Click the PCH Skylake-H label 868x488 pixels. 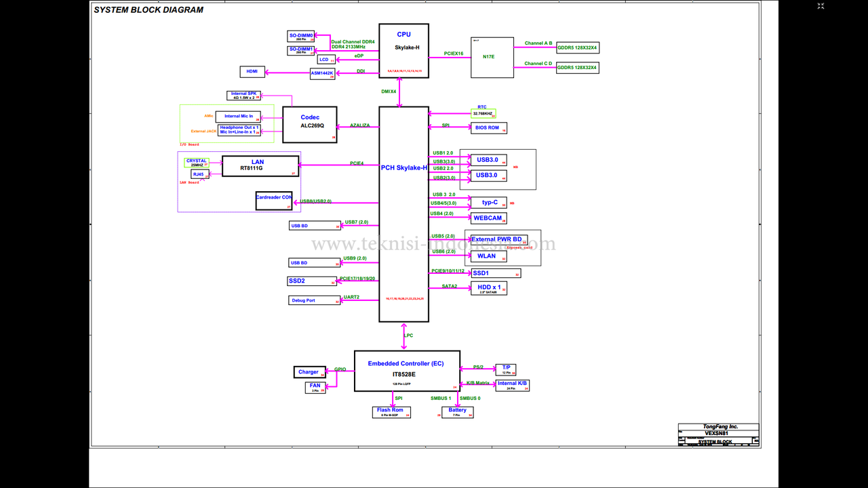point(405,168)
